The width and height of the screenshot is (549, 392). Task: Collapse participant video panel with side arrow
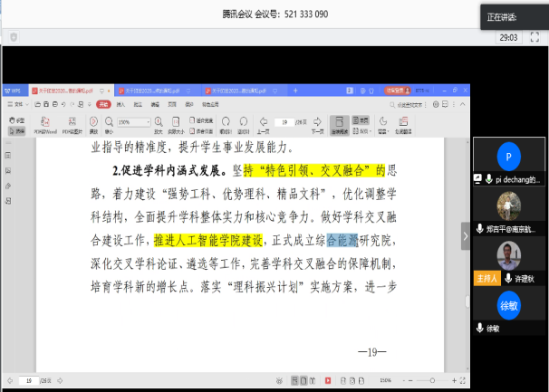click(x=466, y=235)
